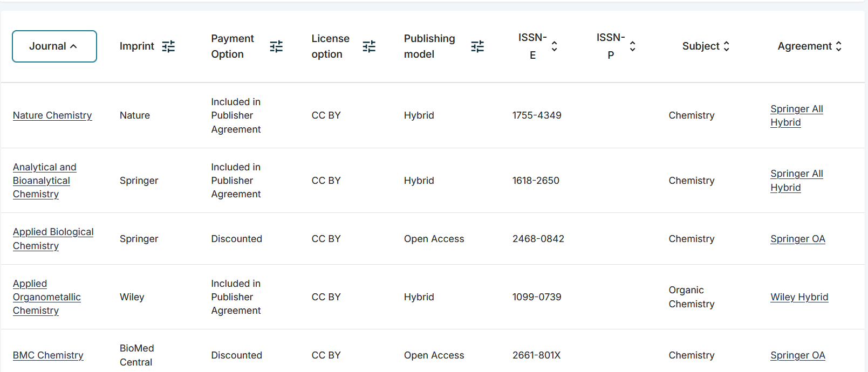
Task: Open the Nature Chemistry journal link
Action: 52,115
